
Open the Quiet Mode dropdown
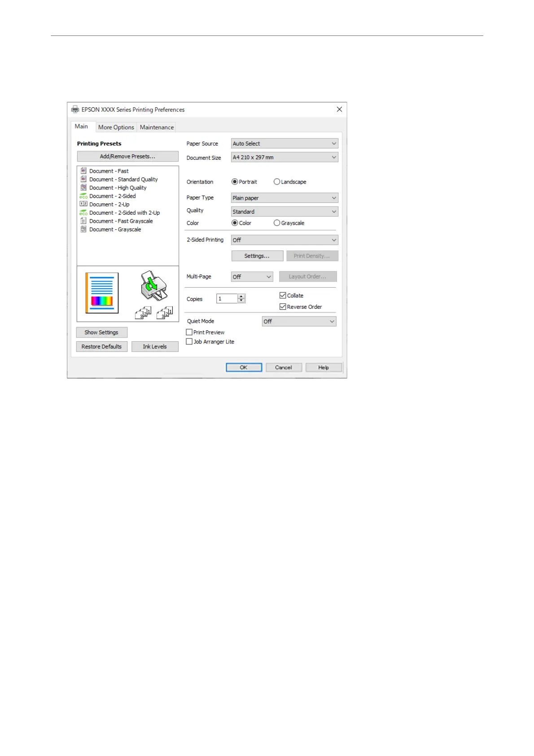click(x=299, y=321)
